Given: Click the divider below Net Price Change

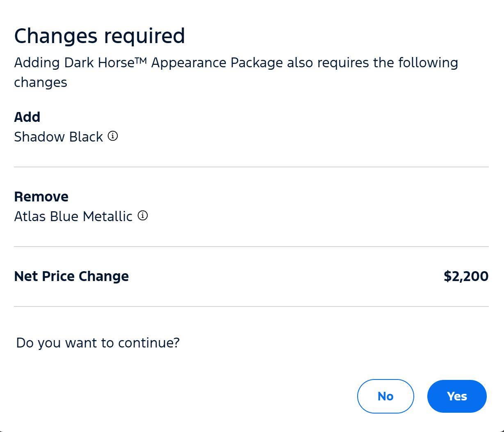Looking at the screenshot, I should tap(251, 306).
